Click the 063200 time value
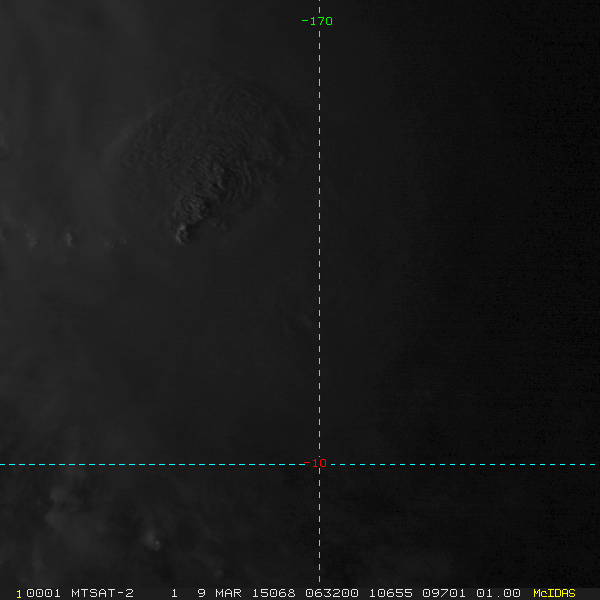 point(332,593)
